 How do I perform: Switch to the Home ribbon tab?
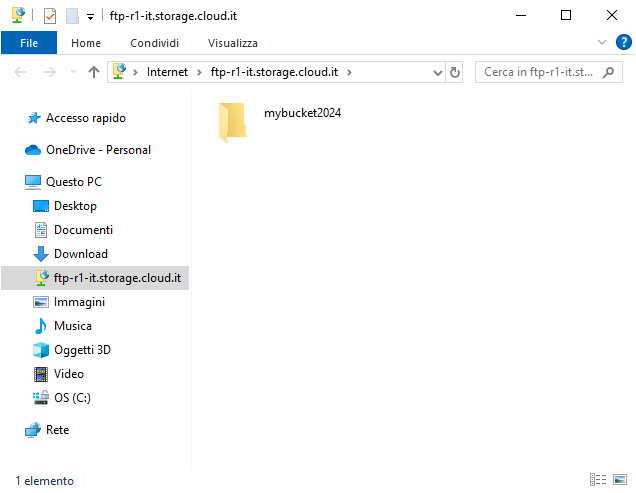[x=86, y=43]
